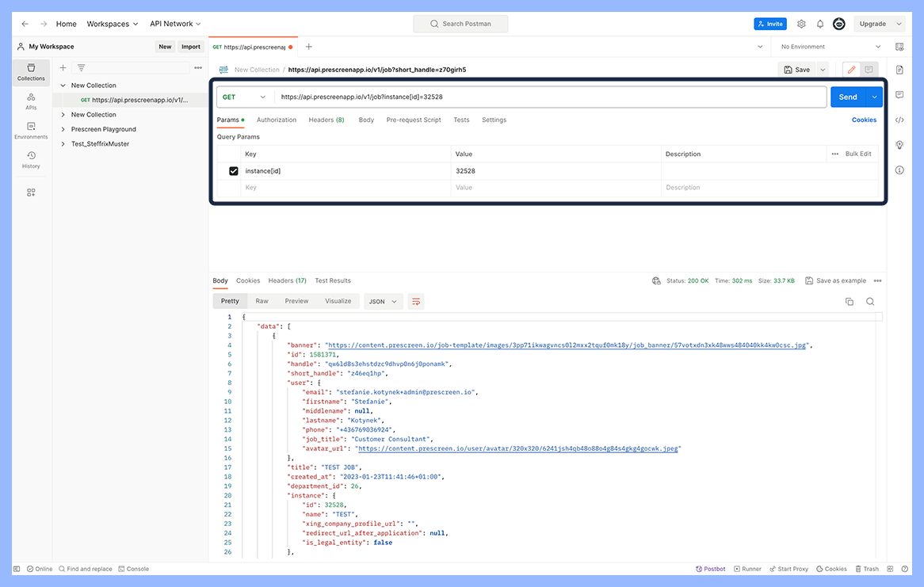Viewport: 924px width, 587px height.
Task: Click the search response magnifier icon
Action: click(x=870, y=302)
